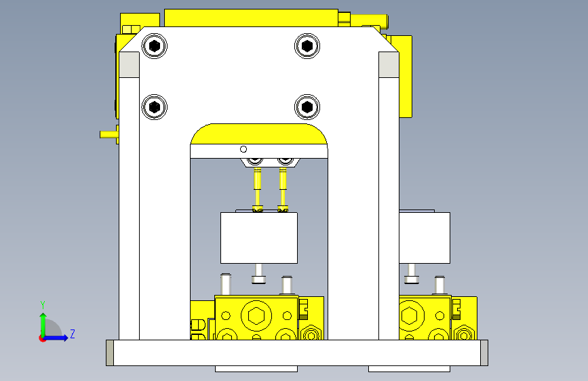Screen dimensions: 588x381
Task: Select the red origin point of the triad
Action: (42, 338)
